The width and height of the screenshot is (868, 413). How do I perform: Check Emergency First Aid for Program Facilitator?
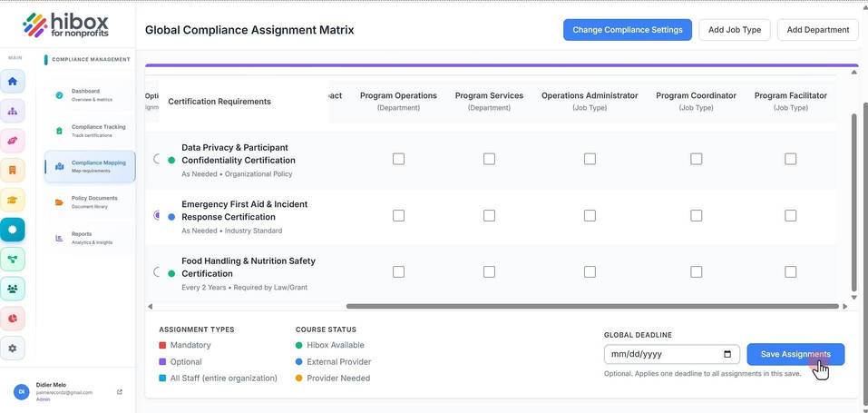[x=791, y=216]
